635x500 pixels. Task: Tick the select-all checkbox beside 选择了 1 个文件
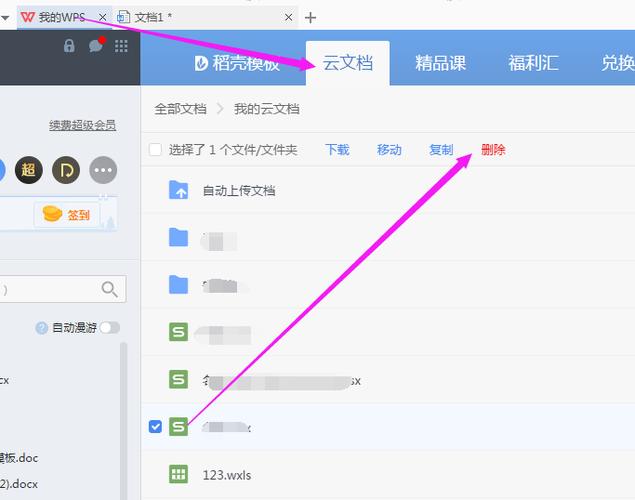pos(155,149)
